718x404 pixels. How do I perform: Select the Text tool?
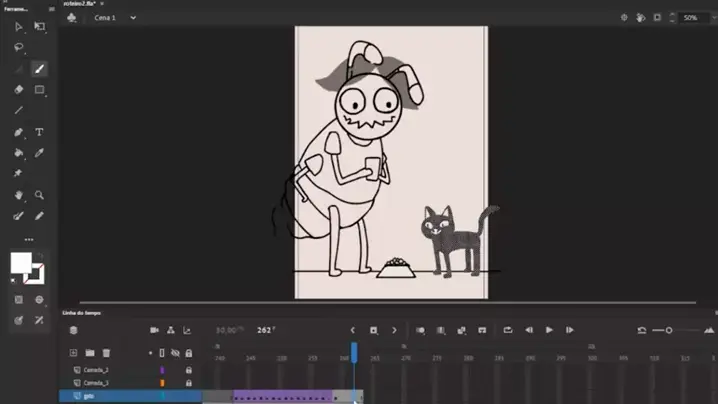(x=40, y=132)
